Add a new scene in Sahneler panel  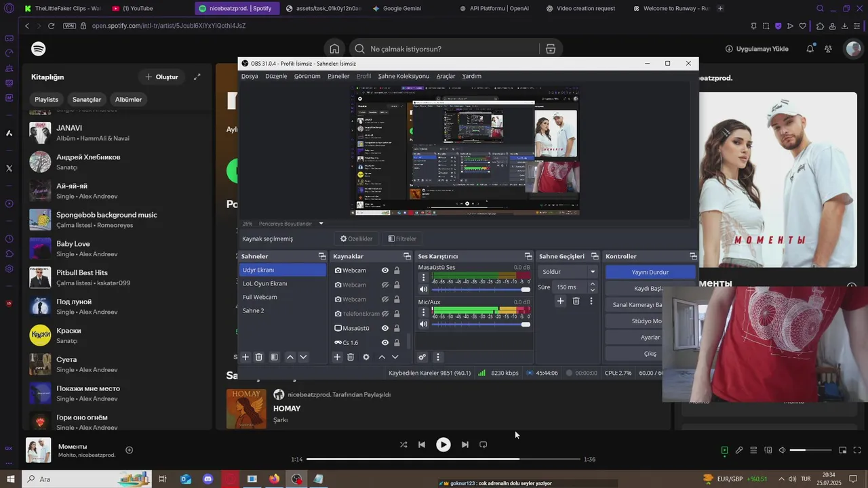pyautogui.click(x=245, y=357)
